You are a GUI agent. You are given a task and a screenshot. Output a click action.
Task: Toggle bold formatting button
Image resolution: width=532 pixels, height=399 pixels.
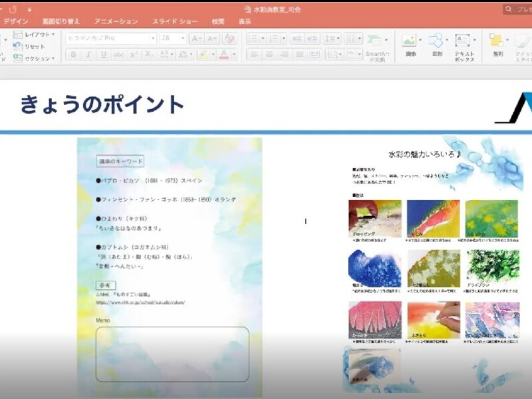click(73, 55)
